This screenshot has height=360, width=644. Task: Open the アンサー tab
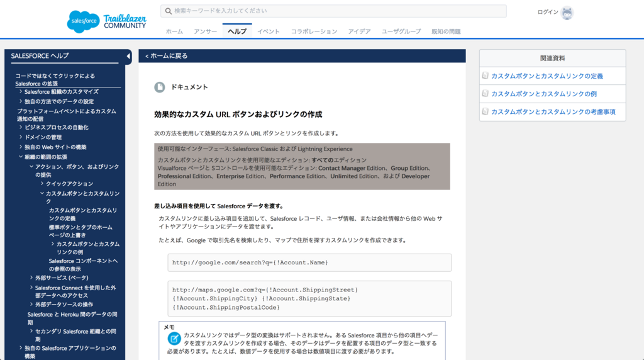(206, 31)
